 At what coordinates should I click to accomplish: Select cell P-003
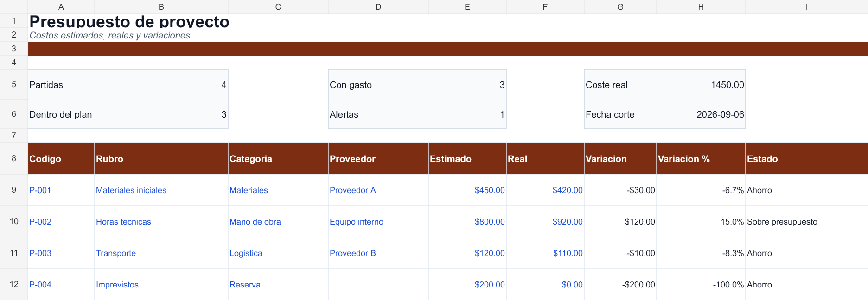click(x=61, y=253)
